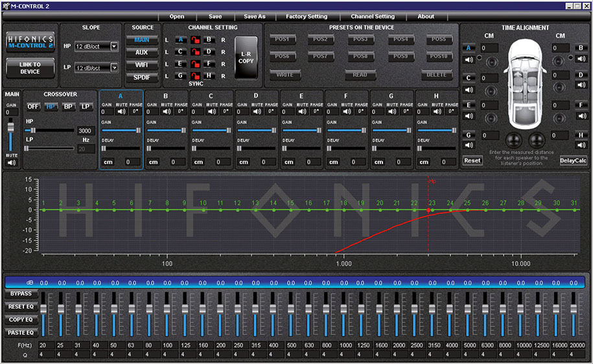Click the DelayCalc button
The image size is (593, 364).
pos(573,160)
